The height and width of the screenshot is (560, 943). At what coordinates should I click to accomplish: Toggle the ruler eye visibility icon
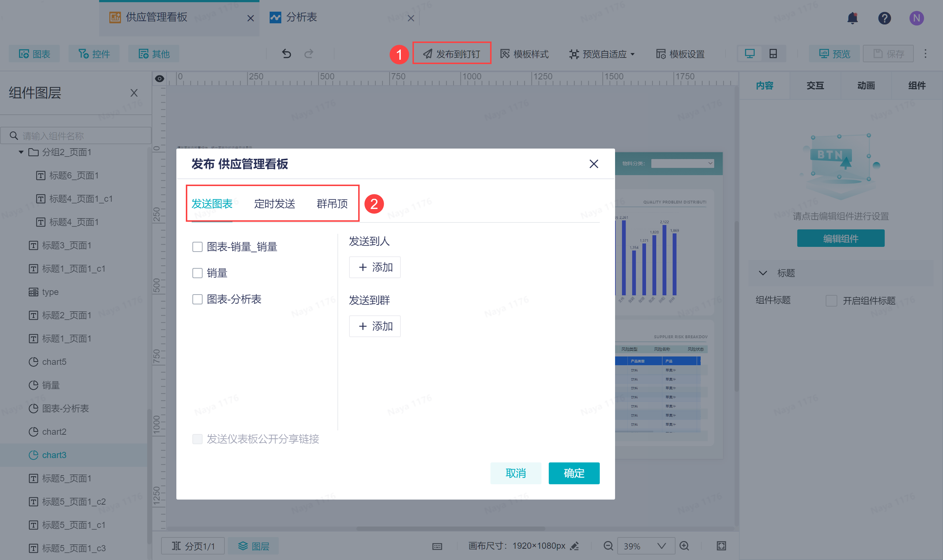(159, 79)
